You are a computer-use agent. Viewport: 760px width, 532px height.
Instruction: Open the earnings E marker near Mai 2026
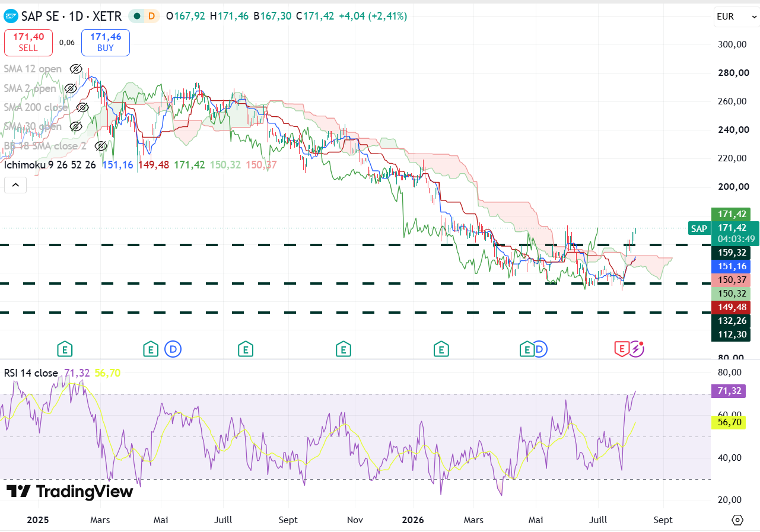tap(526, 349)
